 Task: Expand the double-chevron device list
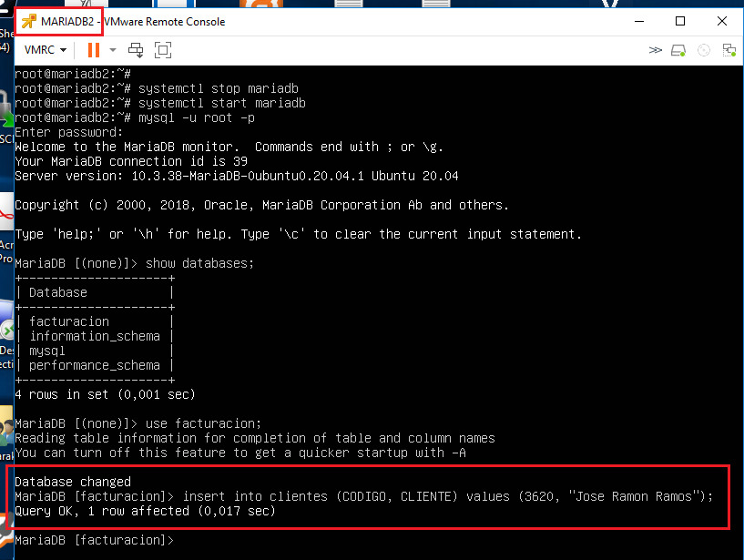pos(655,49)
